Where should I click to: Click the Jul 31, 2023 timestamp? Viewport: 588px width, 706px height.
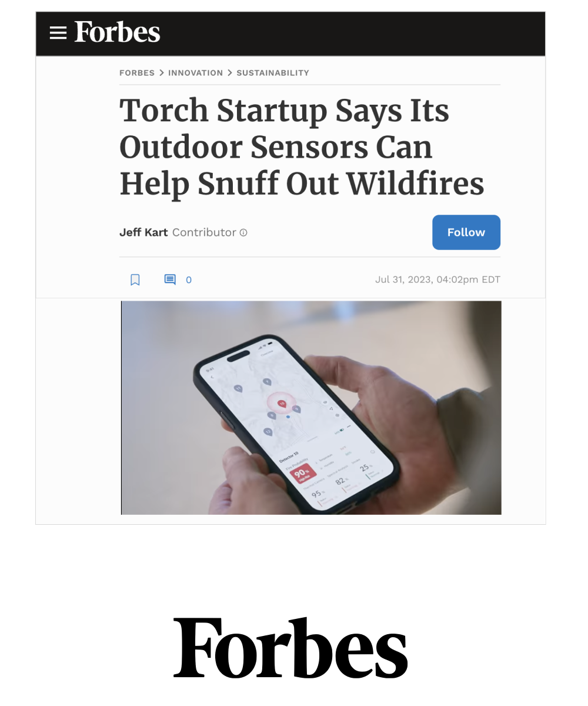tap(437, 279)
